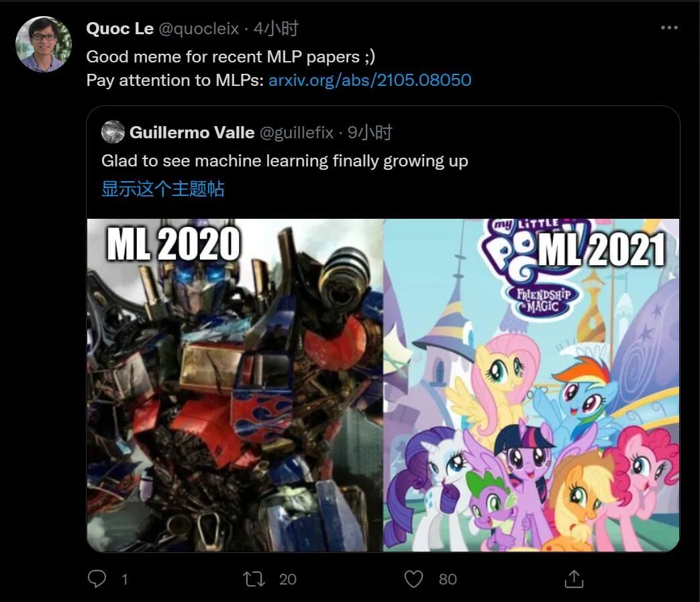Click the 4小时 tweet timestamp

tap(276, 29)
